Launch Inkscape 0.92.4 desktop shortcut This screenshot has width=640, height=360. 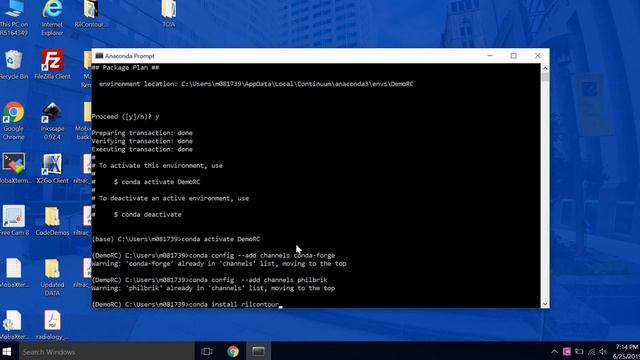[x=52, y=121]
